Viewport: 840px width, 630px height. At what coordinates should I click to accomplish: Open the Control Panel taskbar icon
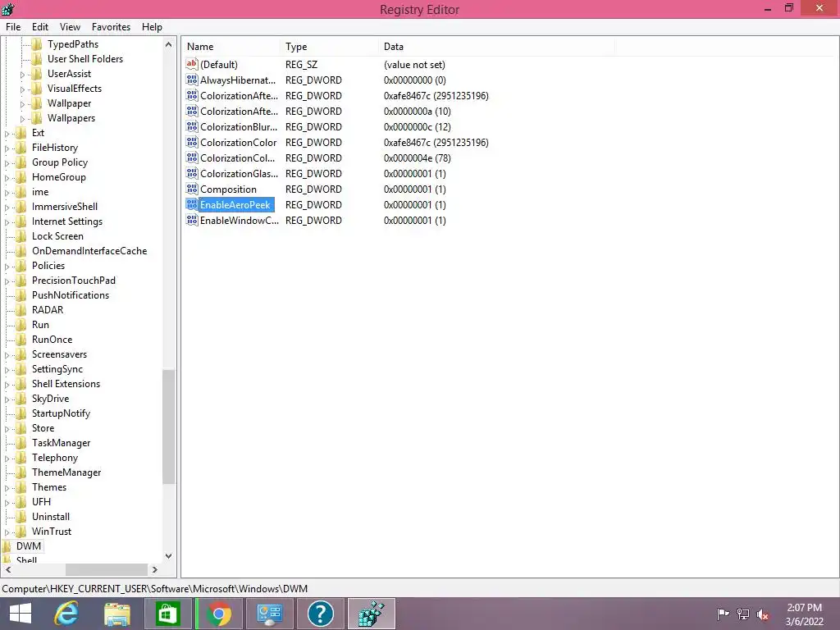pyautogui.click(x=269, y=614)
